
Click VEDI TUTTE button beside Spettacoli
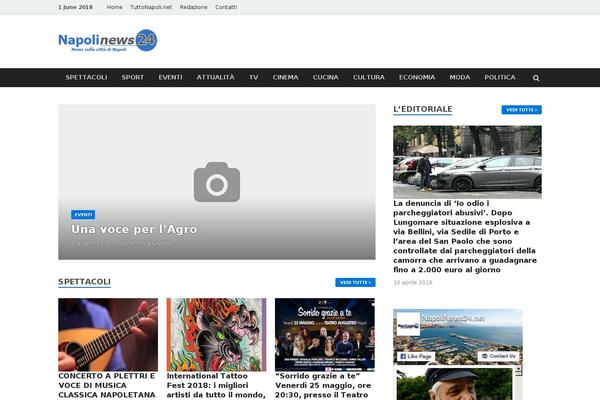[355, 282]
